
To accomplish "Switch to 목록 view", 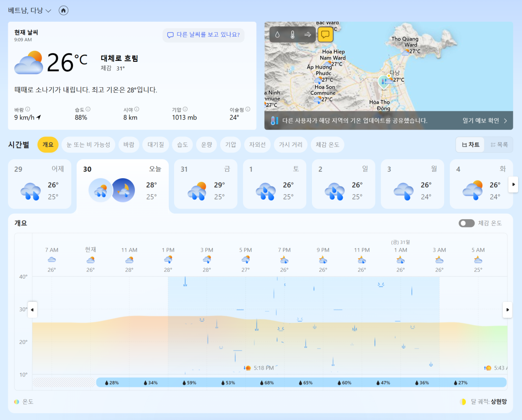I will (x=499, y=145).
